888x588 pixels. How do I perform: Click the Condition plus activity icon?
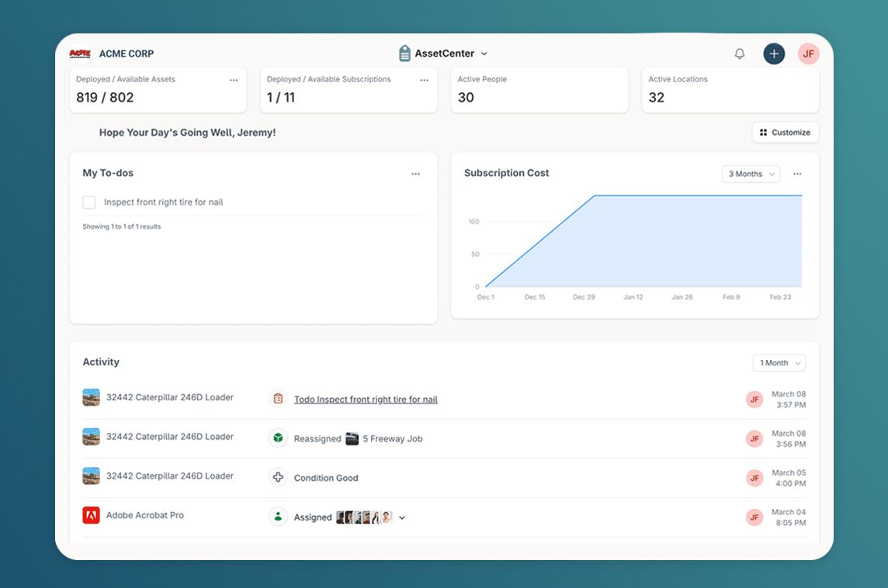pos(278,477)
